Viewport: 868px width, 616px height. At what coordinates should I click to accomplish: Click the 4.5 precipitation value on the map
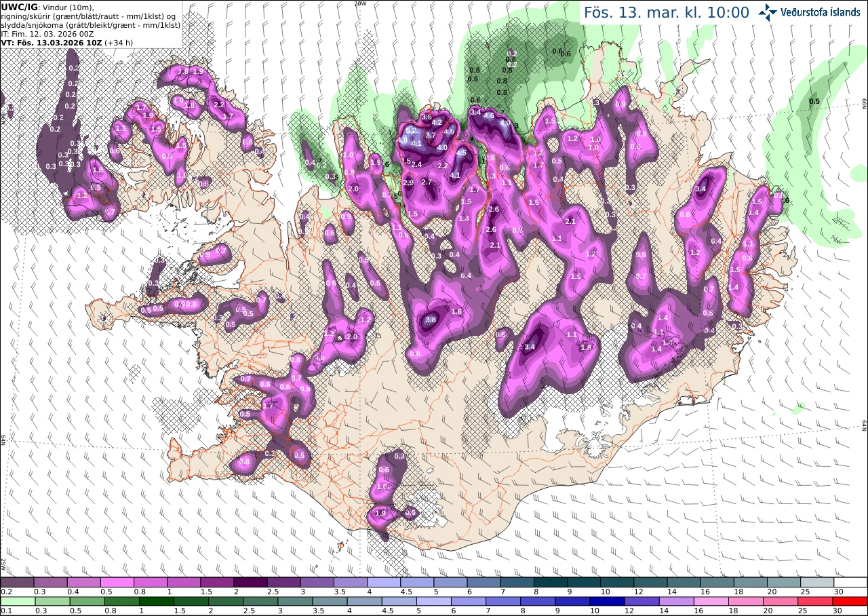(462, 153)
